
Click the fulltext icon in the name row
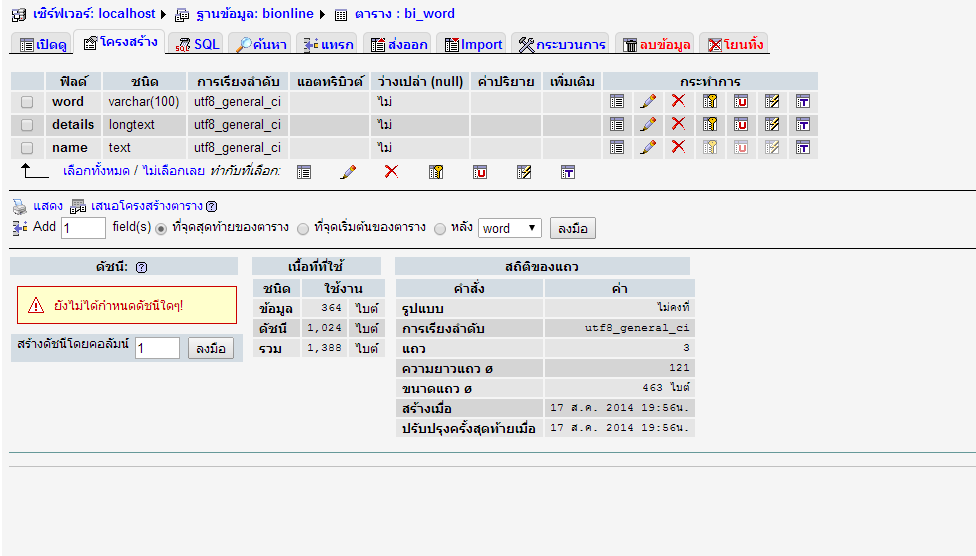point(802,147)
